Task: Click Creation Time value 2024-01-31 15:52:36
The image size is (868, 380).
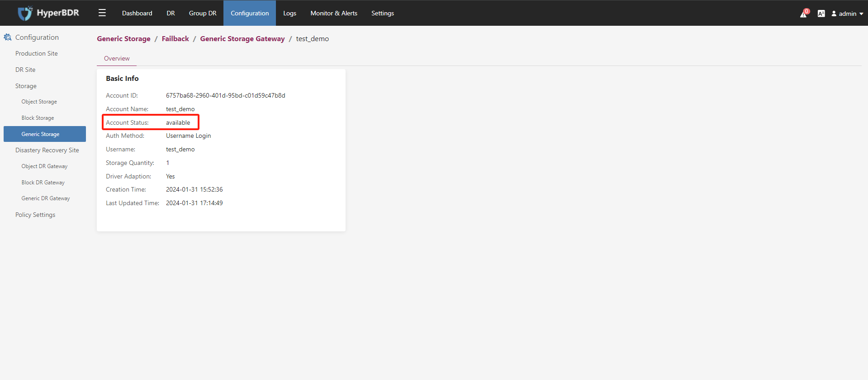Action: tap(194, 189)
